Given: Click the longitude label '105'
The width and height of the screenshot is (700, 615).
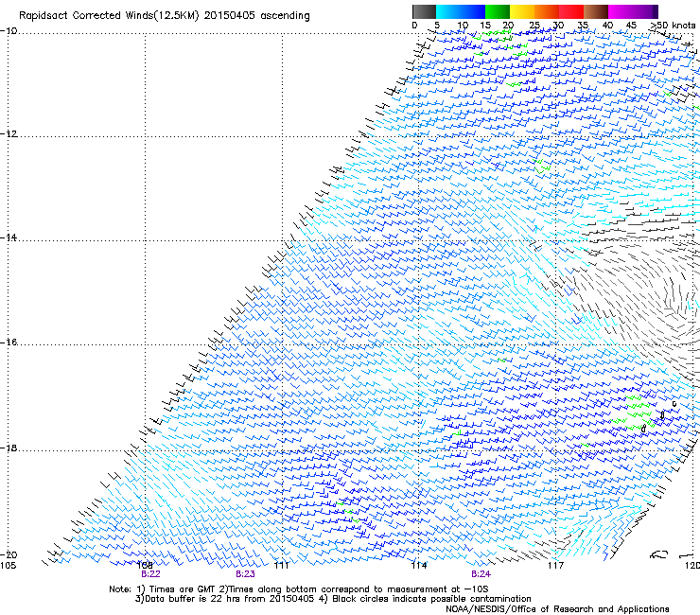Looking at the screenshot, I should [8, 566].
